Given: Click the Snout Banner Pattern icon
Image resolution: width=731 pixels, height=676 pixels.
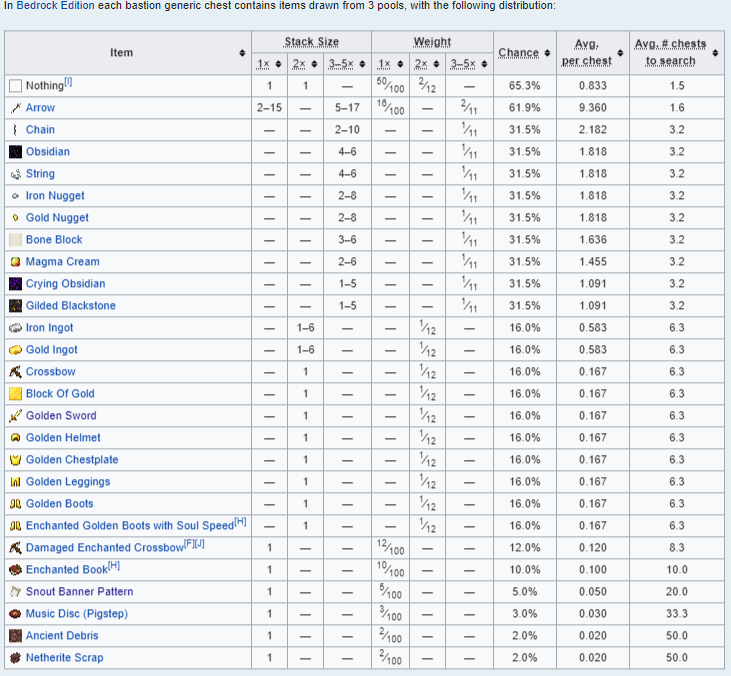Looking at the screenshot, I should click(x=15, y=592).
